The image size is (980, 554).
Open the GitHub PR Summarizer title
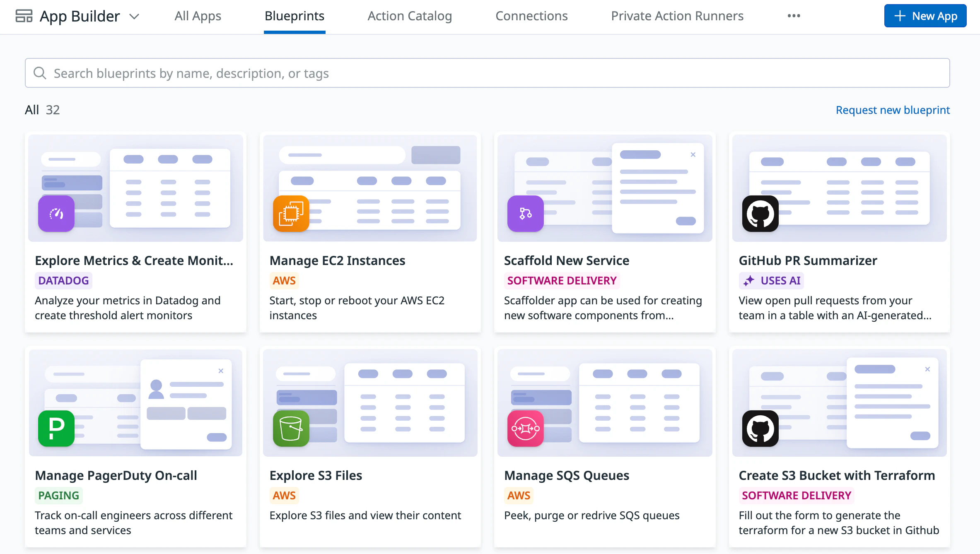808,260
